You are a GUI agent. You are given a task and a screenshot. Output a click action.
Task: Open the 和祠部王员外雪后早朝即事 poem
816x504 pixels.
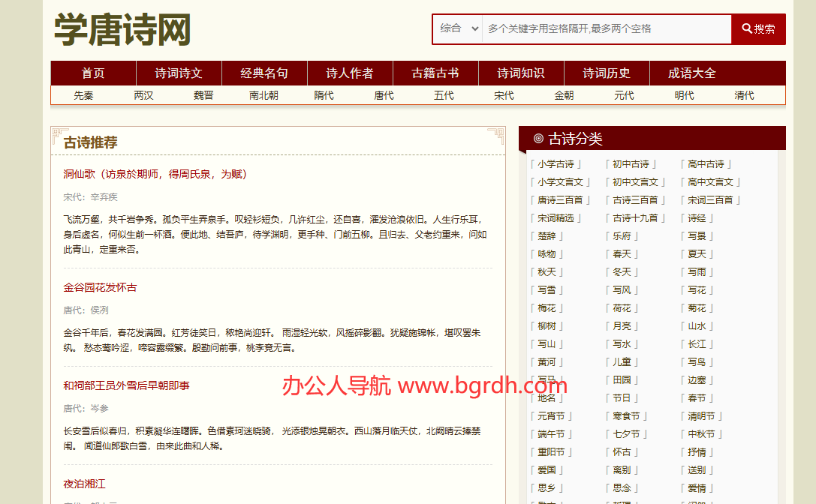(x=127, y=385)
